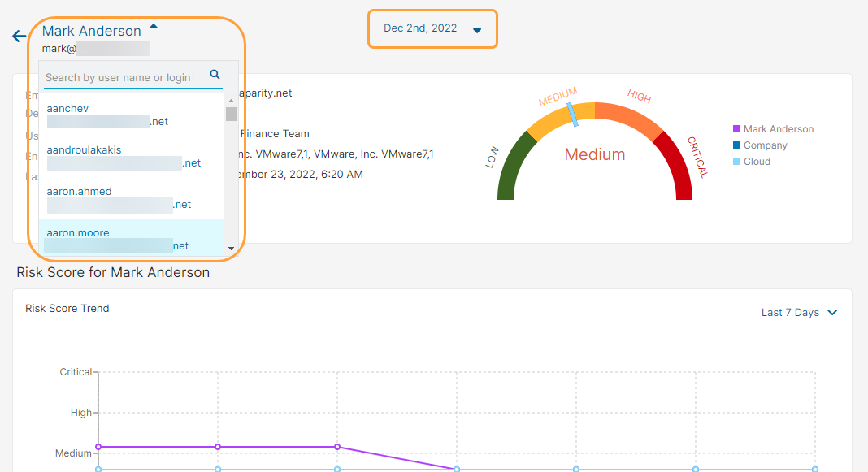The width and height of the screenshot is (868, 472).
Task: Select user aanchev from the list
Action: click(x=67, y=108)
